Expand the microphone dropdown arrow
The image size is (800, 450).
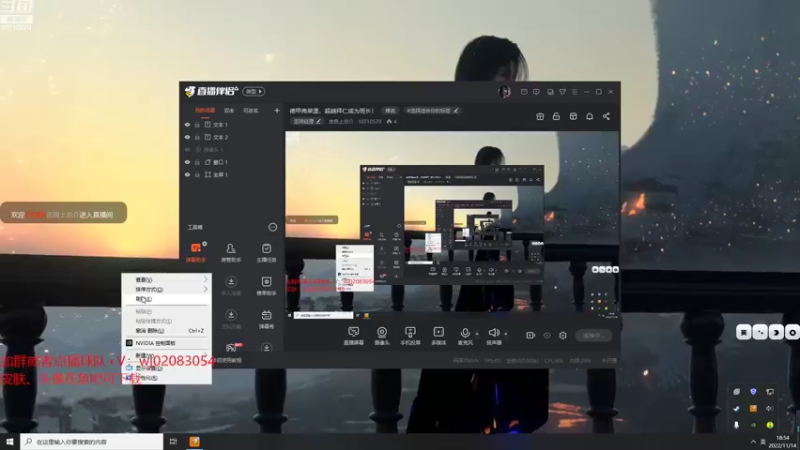(477, 334)
